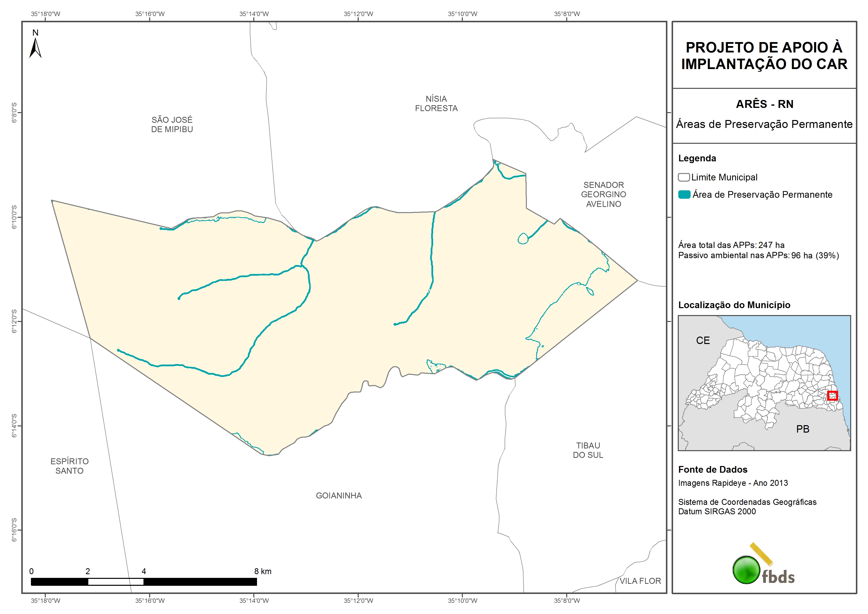The width and height of the screenshot is (868, 614).
Task: Click the '6°16'0"S' latitude label
Action: click(14, 530)
